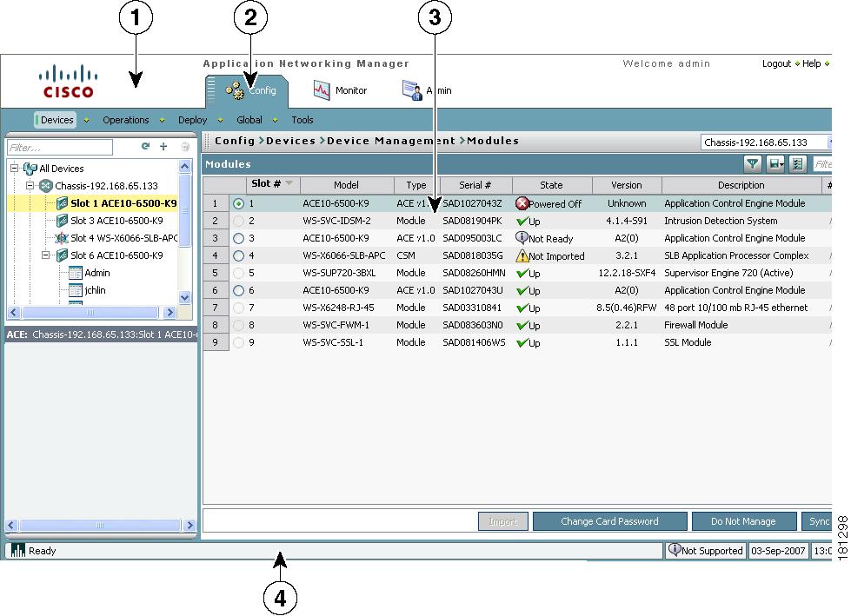Click the Cisco logo
851x616 pixels.
pos(69,82)
